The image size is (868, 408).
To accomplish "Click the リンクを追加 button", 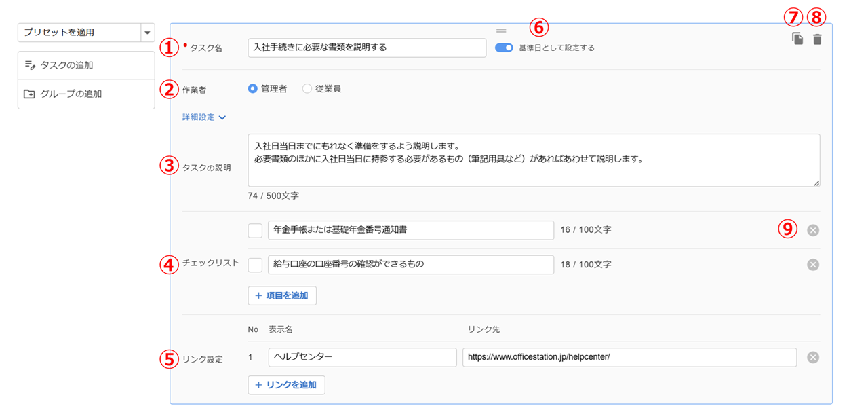I will pos(286,385).
